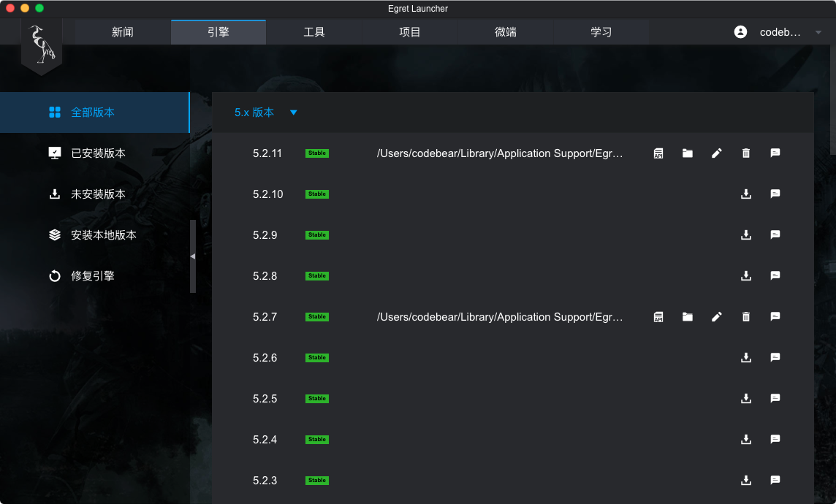The height and width of the screenshot is (504, 836).
Task: View release notes for 5.2.4
Action: point(775,440)
